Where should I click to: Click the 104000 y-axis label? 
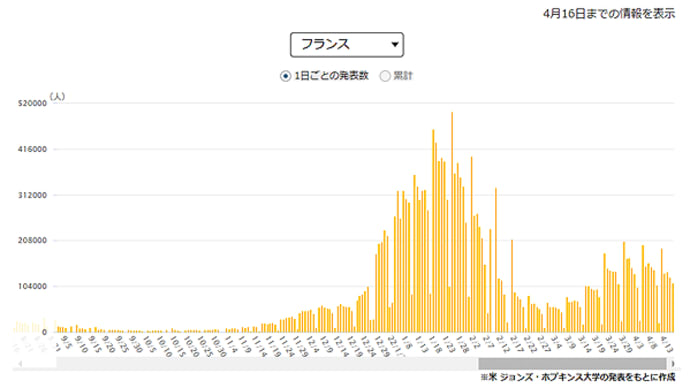pos(32,286)
